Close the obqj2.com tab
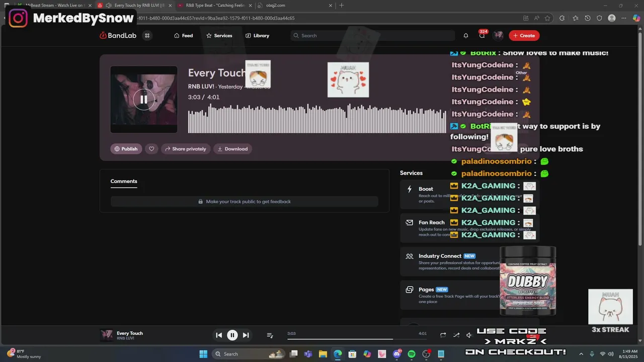Image resolution: width=644 pixels, height=362 pixels. tap(331, 6)
